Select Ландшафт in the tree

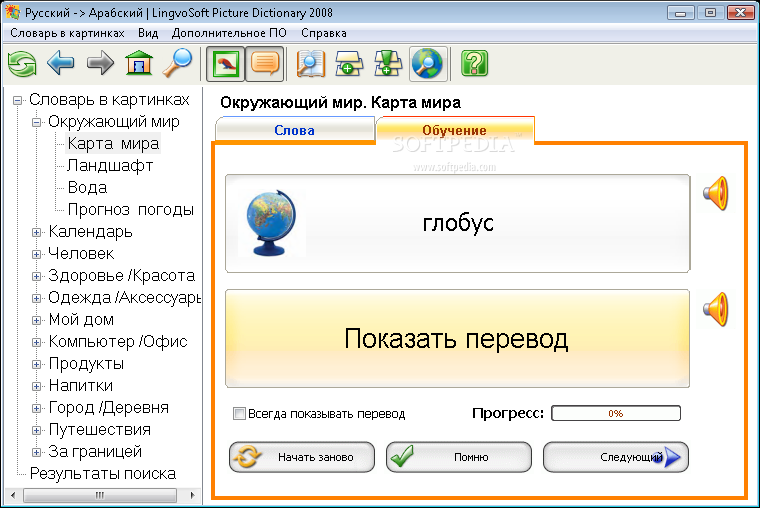pos(110,165)
